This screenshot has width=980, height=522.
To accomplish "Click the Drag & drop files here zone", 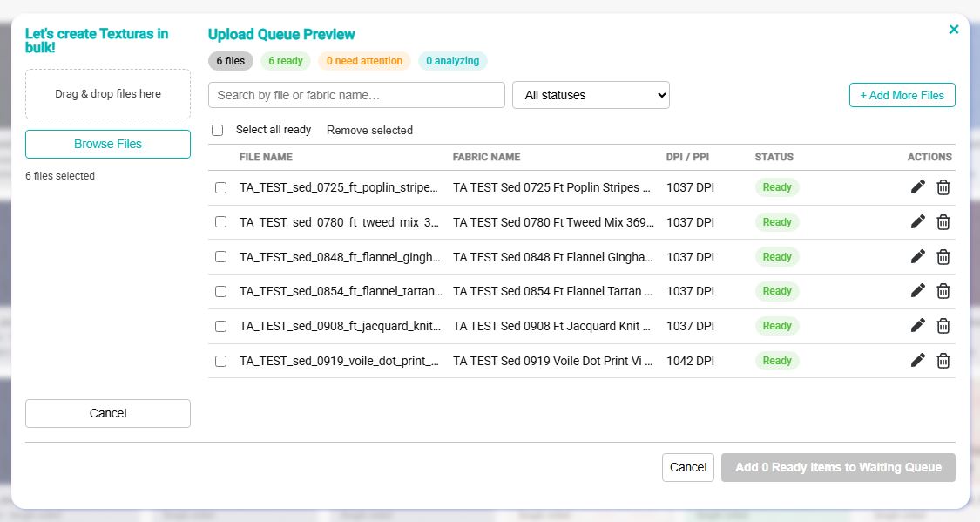I will point(108,94).
